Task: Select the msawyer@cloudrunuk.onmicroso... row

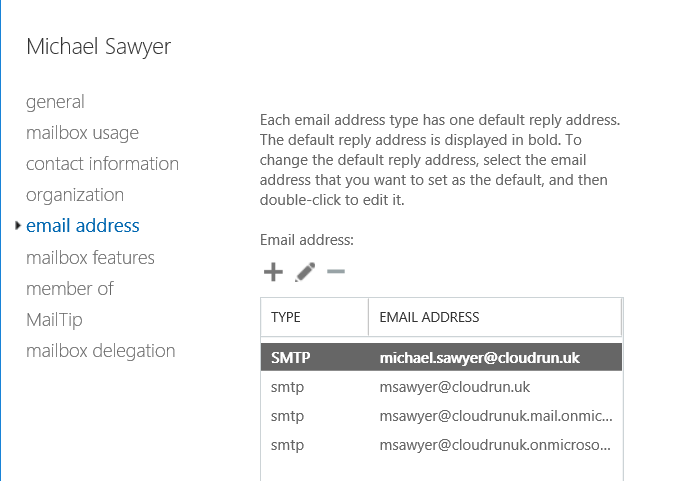Action: point(441,445)
